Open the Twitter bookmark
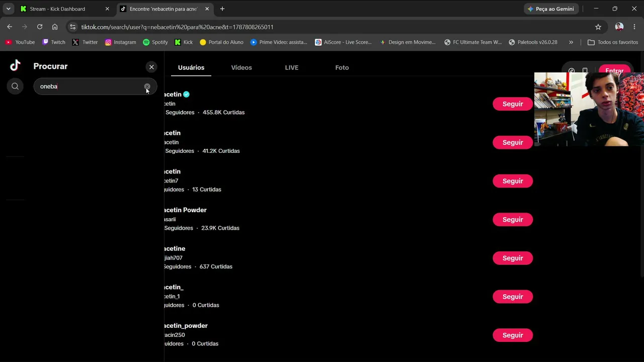This screenshot has width=644, height=362. 85,42
